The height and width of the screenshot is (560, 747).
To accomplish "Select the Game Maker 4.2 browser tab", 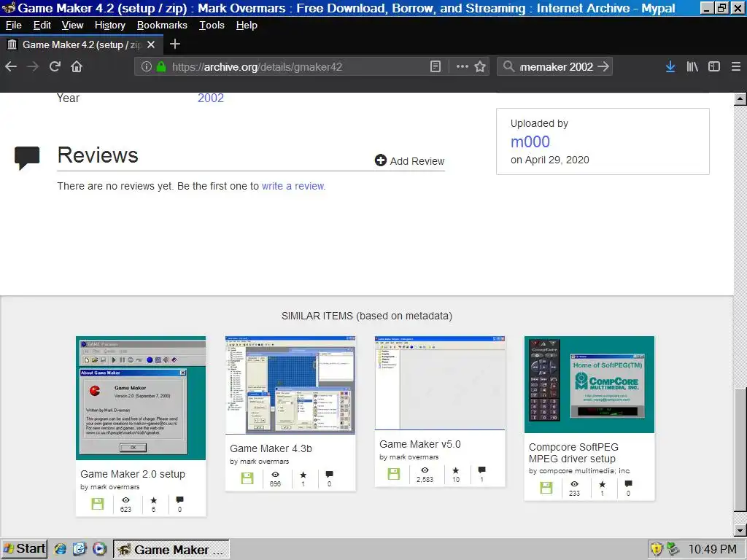I will pyautogui.click(x=82, y=44).
